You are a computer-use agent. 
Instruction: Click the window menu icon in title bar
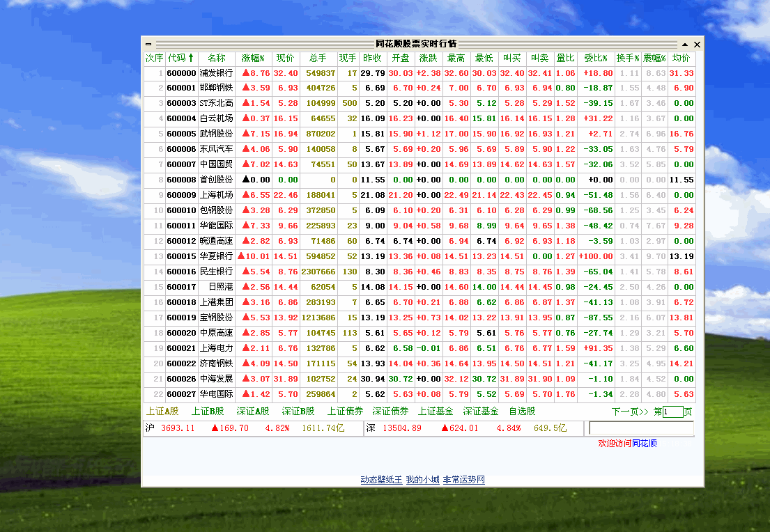148,44
